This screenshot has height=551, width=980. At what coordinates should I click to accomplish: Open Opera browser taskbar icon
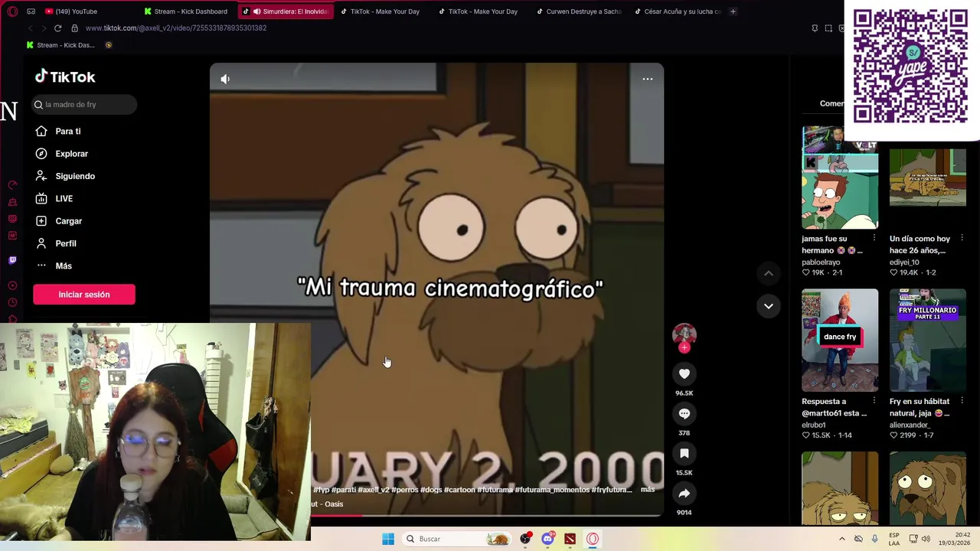592,539
